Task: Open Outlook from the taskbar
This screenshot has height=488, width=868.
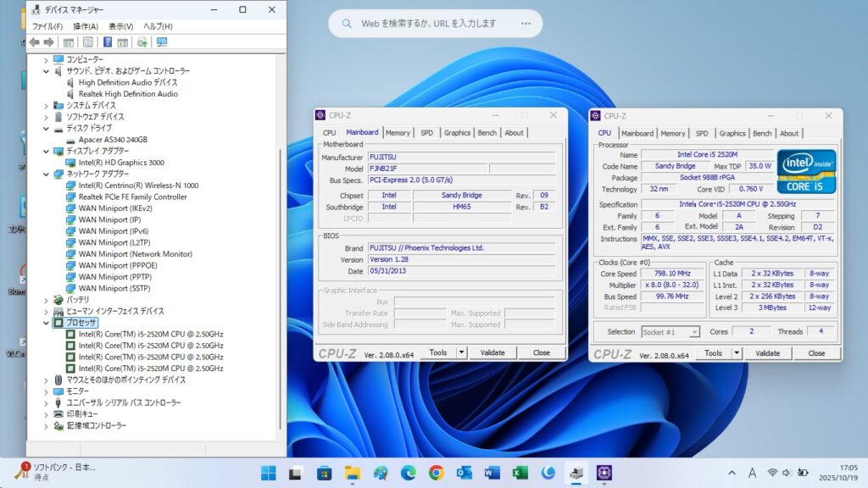Action: pos(464,473)
